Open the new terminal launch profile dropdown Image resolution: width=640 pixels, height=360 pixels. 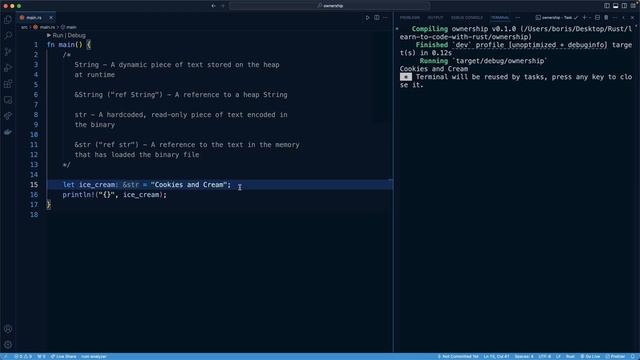[x=590, y=18]
